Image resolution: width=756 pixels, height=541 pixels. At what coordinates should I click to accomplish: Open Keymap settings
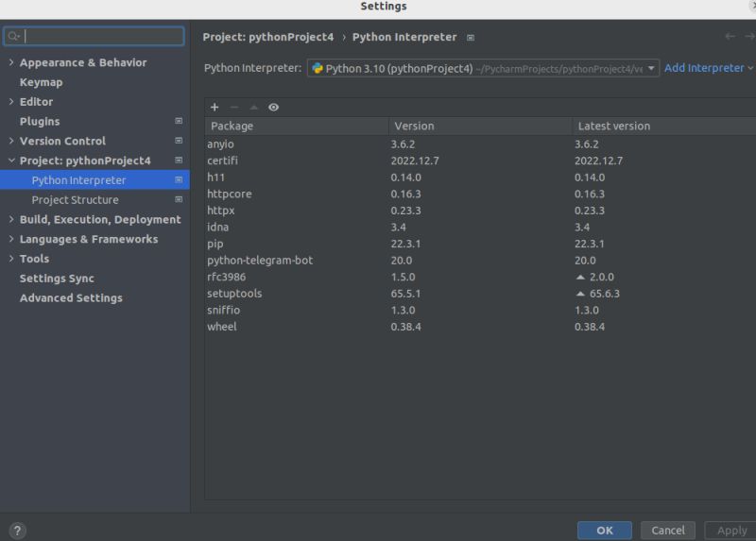point(41,82)
